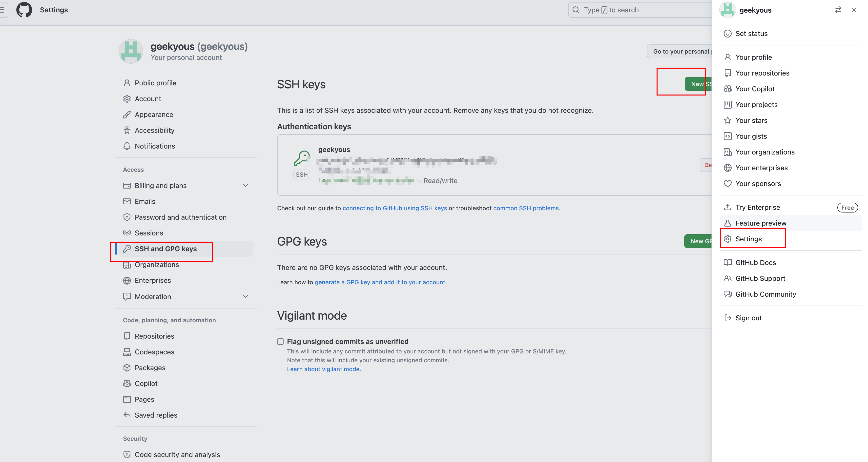Click the Sign out icon

[727, 318]
